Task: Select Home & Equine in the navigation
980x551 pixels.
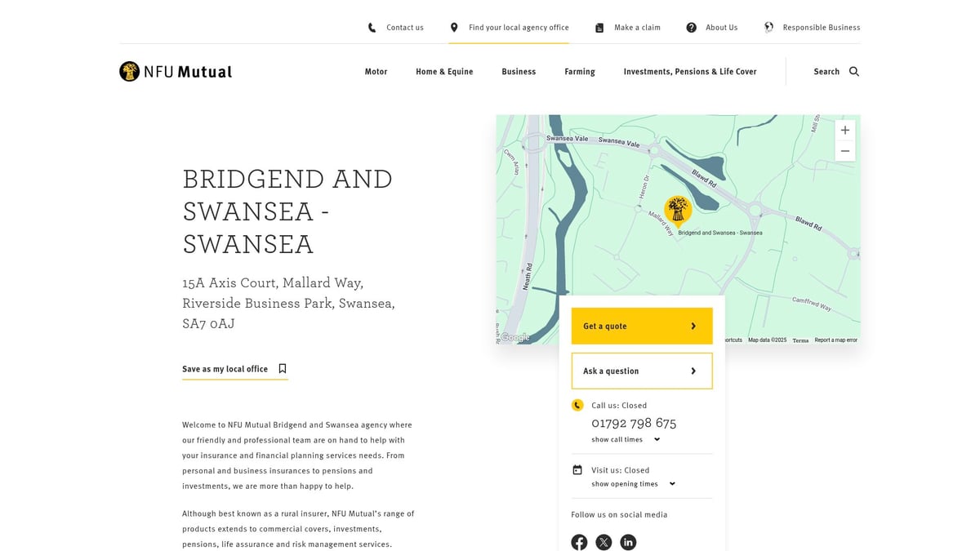Action: [x=444, y=71]
